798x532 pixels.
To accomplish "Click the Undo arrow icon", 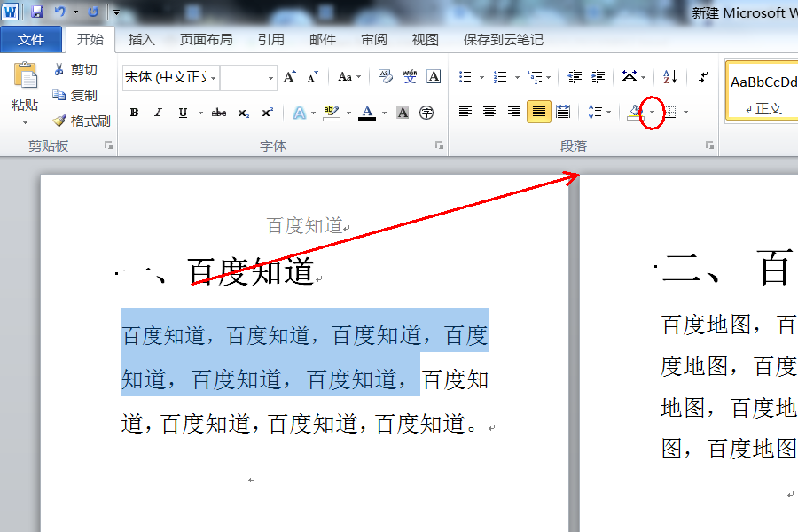I will point(59,12).
